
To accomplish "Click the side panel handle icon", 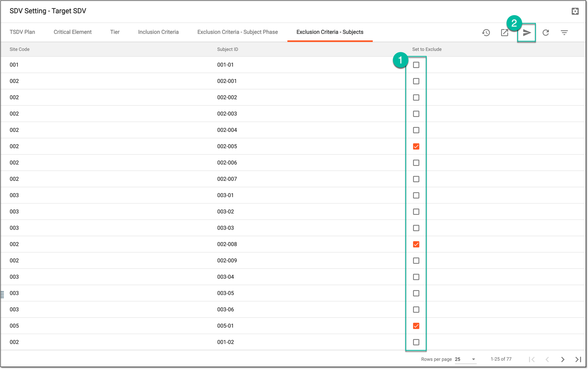I will coord(2,295).
